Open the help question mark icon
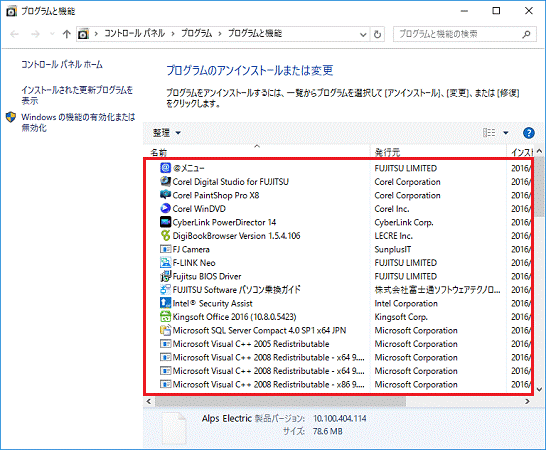Viewport: 546px width, 450px height. pyautogui.click(x=529, y=133)
